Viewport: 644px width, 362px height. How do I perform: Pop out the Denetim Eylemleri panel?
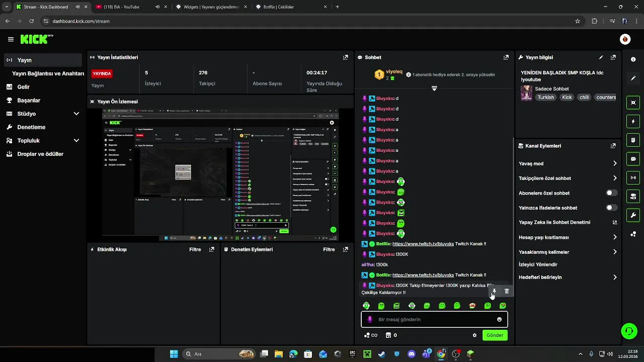(346, 249)
